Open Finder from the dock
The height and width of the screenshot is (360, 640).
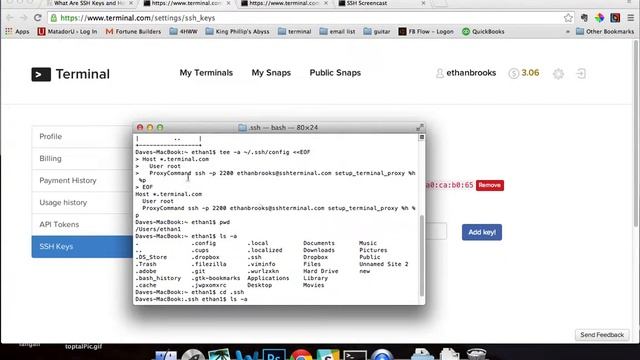click(x=166, y=356)
